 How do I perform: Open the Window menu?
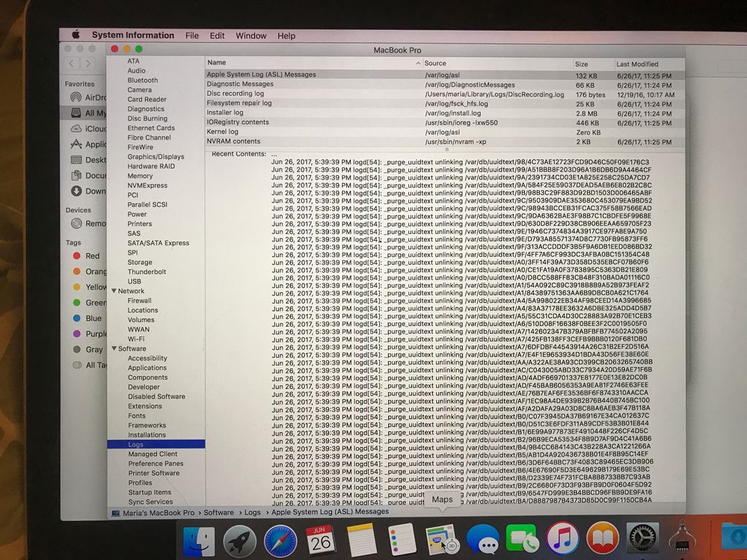point(251,36)
